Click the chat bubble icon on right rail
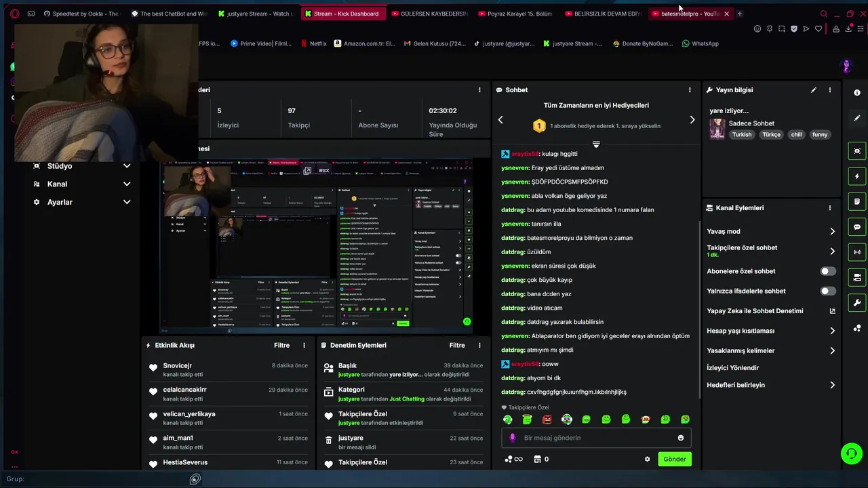 pos(857,227)
